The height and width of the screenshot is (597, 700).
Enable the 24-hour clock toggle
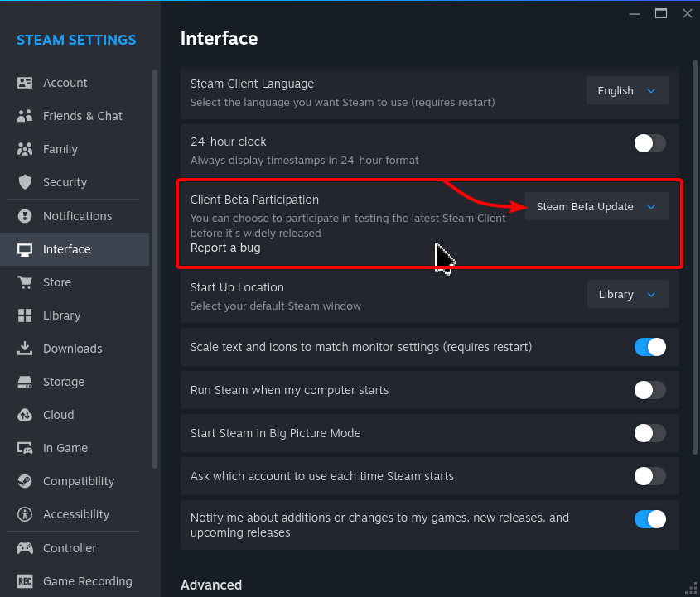click(x=650, y=144)
